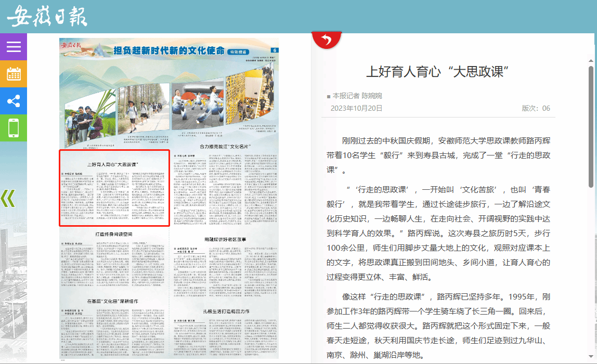Screen dimensions: 597x364
Task: Click the red back arrow button
Action: (326, 40)
